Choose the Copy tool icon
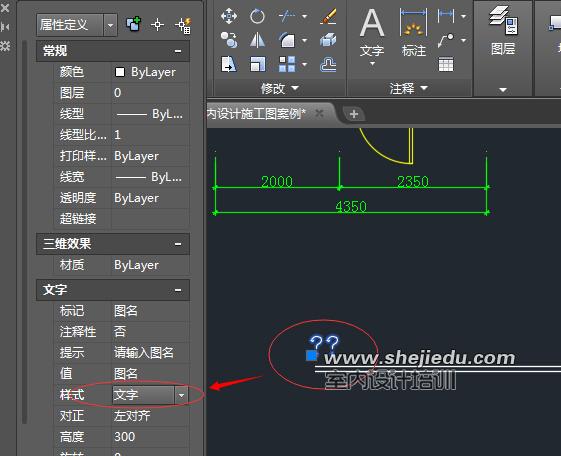The image size is (561, 456). pos(229,40)
